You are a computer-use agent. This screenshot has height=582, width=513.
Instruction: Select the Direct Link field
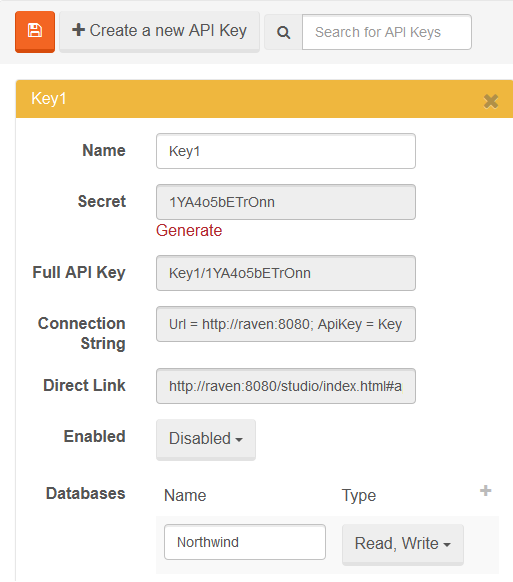tap(286, 386)
